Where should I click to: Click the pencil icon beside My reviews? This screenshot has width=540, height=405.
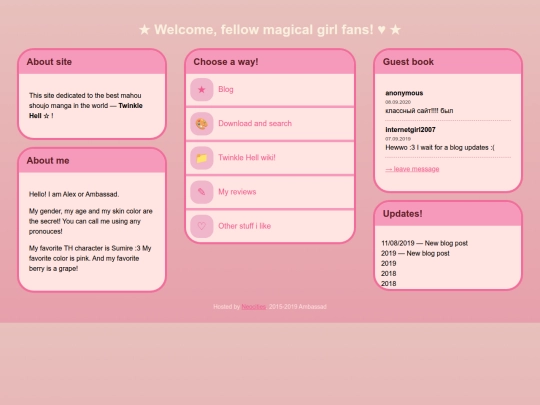click(201, 192)
